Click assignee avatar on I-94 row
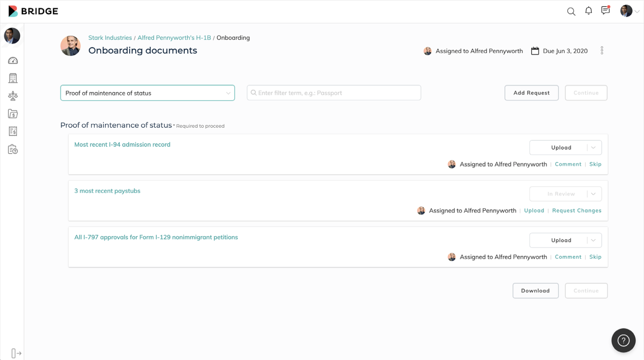The height and width of the screenshot is (360, 644). 451,164
